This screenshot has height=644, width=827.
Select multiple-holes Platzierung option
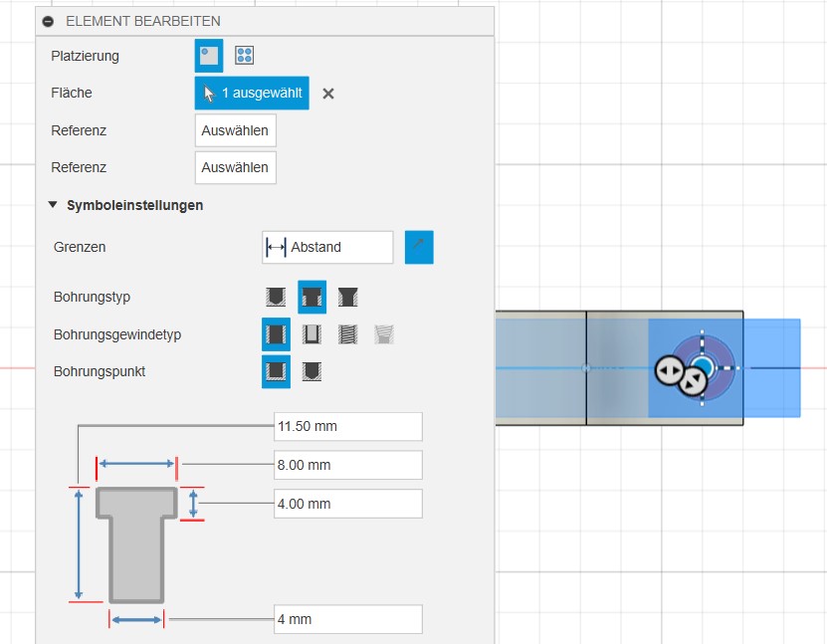pyautogui.click(x=244, y=56)
